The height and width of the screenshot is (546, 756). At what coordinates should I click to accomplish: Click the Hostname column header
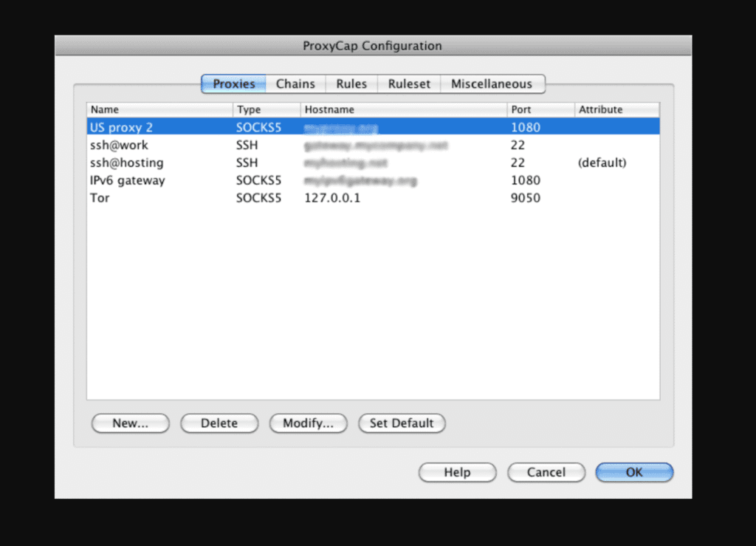(x=403, y=109)
